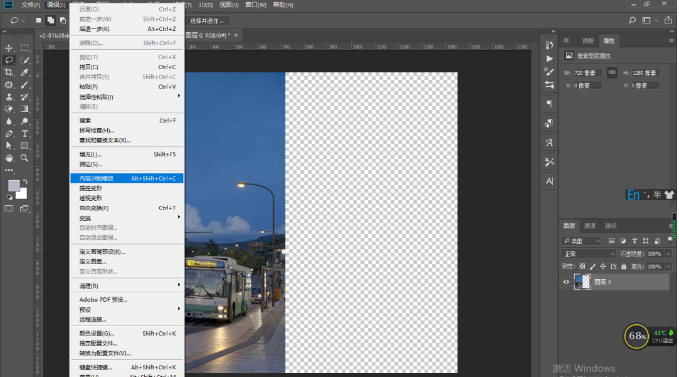Open the History panel icon
Image resolution: width=679 pixels, height=377 pixels.
pos(549,45)
